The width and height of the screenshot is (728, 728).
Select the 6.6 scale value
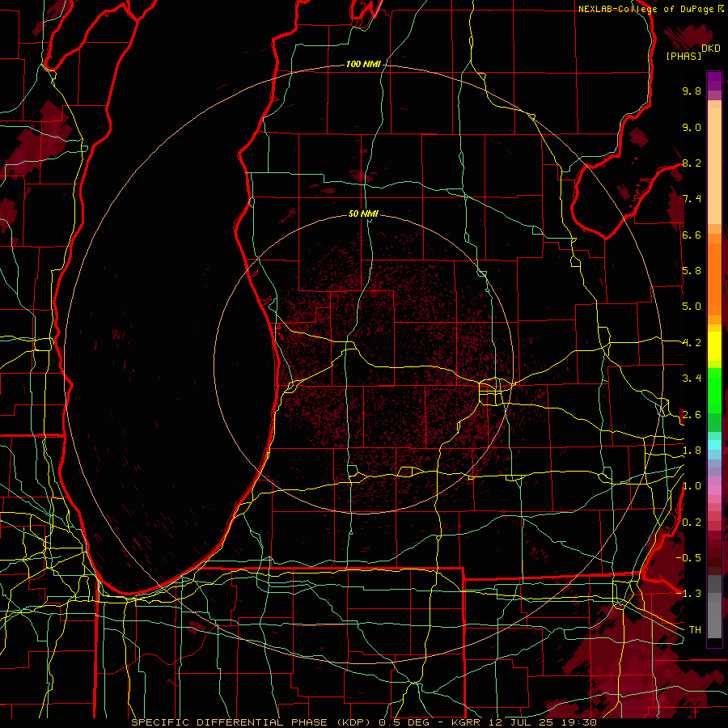tap(692, 235)
